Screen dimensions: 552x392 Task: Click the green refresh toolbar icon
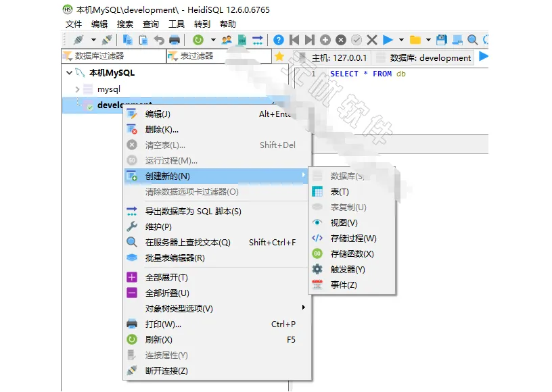(x=198, y=40)
